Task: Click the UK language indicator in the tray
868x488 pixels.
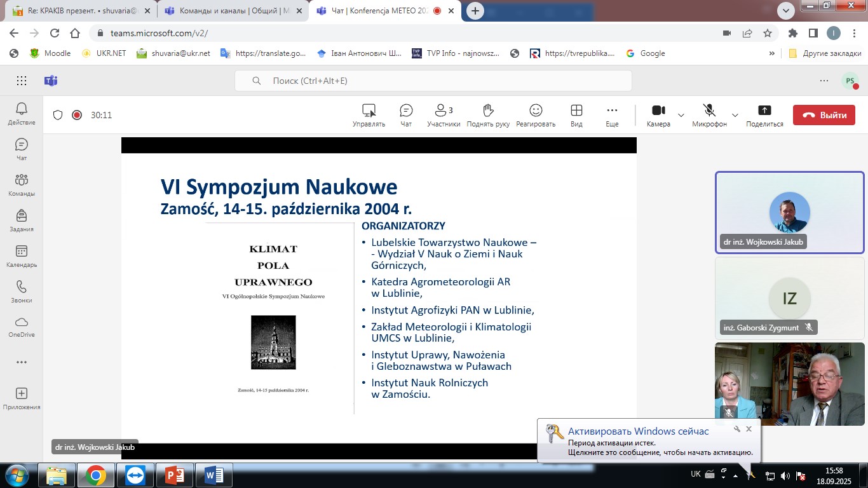Action: [696, 475]
